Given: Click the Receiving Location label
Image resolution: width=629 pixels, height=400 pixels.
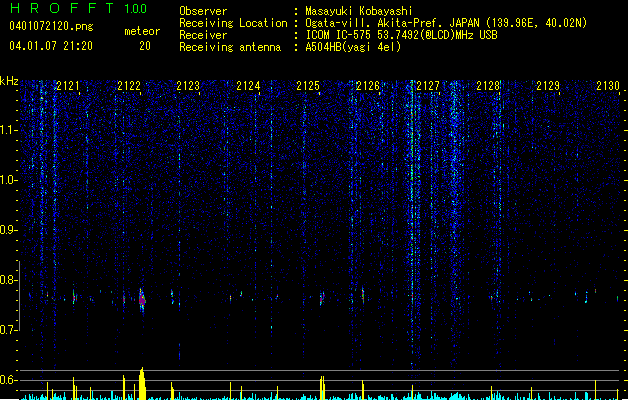Looking at the screenshot, I should coord(233,23).
